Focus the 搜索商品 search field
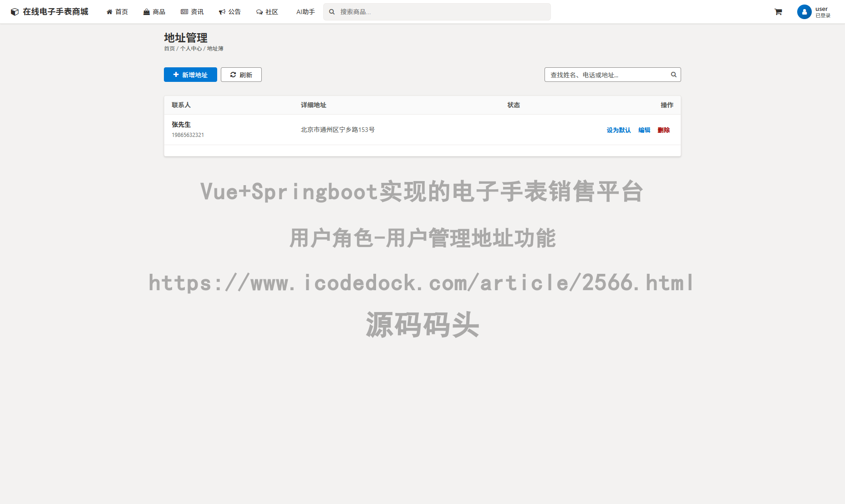This screenshot has height=504, width=845. 437,11
